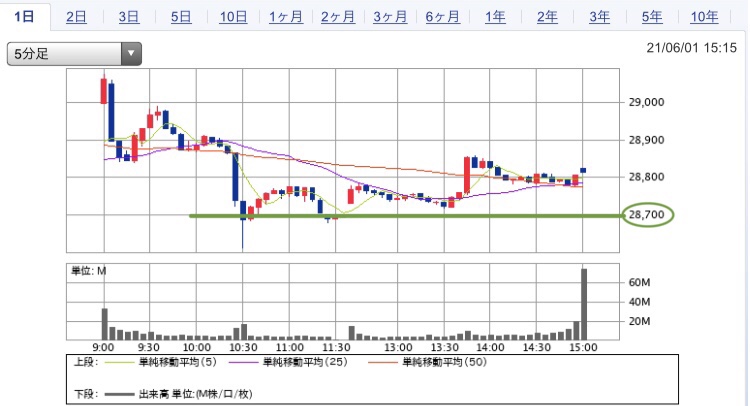Click the tallest volume bar at 15:00
The image size is (750, 406).
click(584, 304)
